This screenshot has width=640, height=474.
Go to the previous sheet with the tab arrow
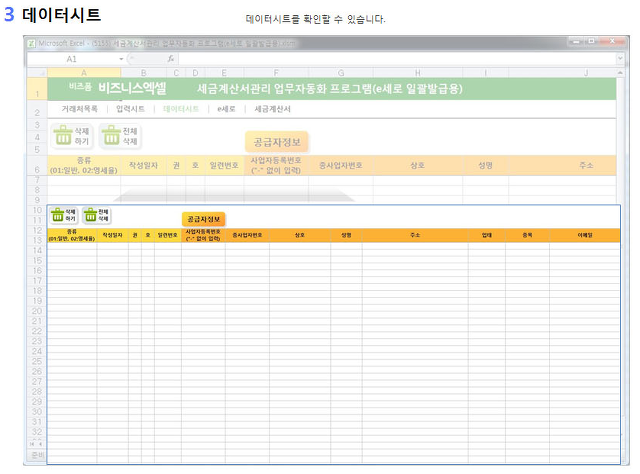(x=40, y=444)
